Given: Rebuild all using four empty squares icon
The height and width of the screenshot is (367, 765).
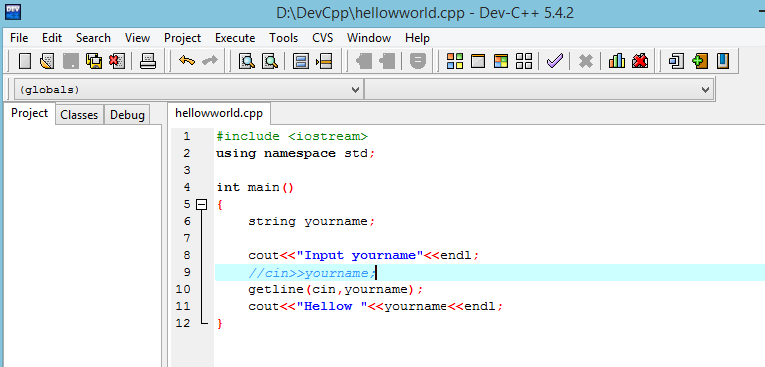Looking at the screenshot, I should (524, 61).
